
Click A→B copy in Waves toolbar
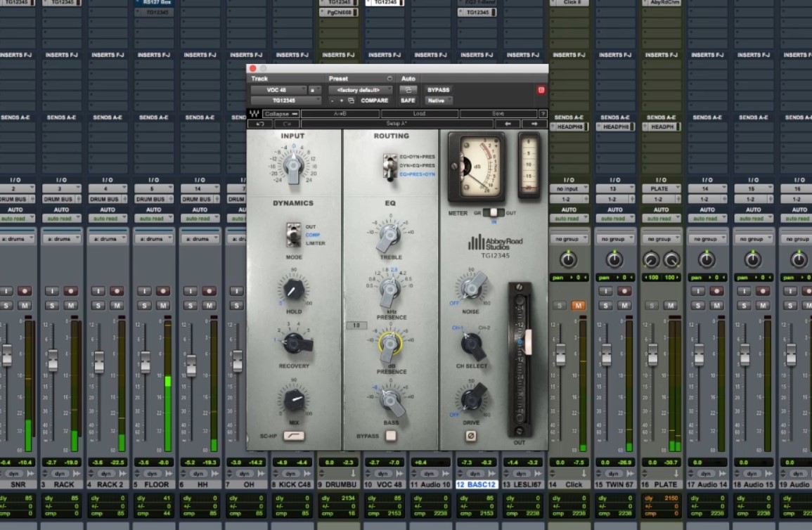[x=340, y=114]
